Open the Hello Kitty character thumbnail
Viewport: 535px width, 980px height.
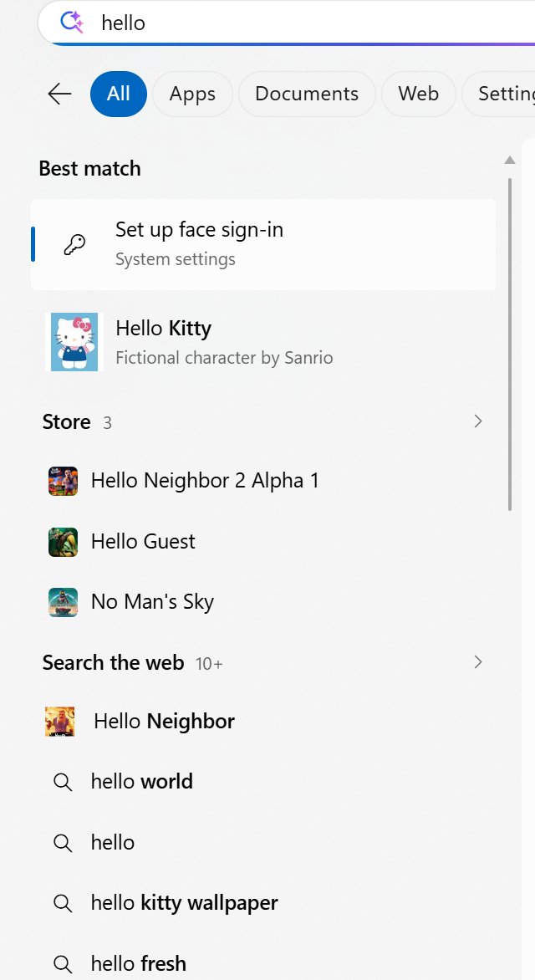pos(74,342)
